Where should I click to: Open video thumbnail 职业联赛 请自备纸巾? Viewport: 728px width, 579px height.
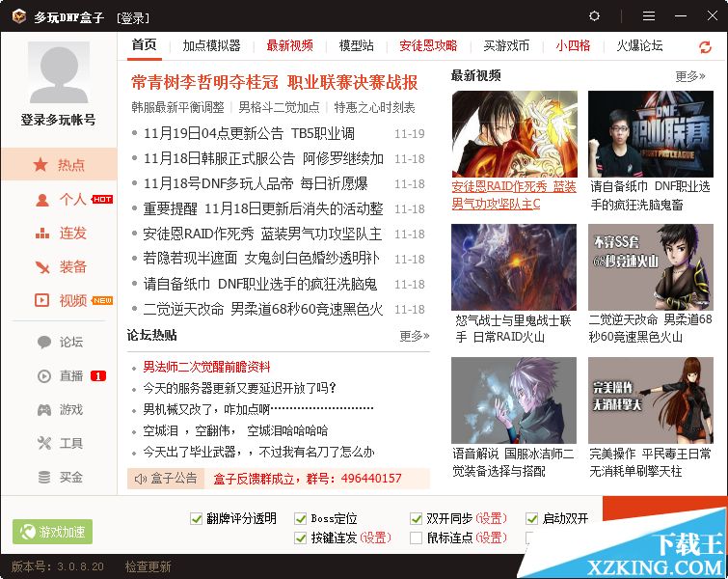651,134
